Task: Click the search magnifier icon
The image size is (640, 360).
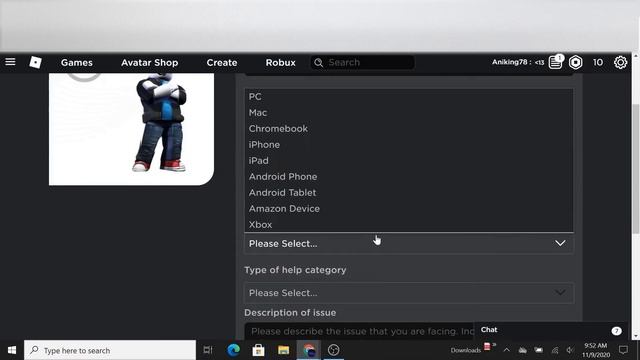Action: point(319,62)
